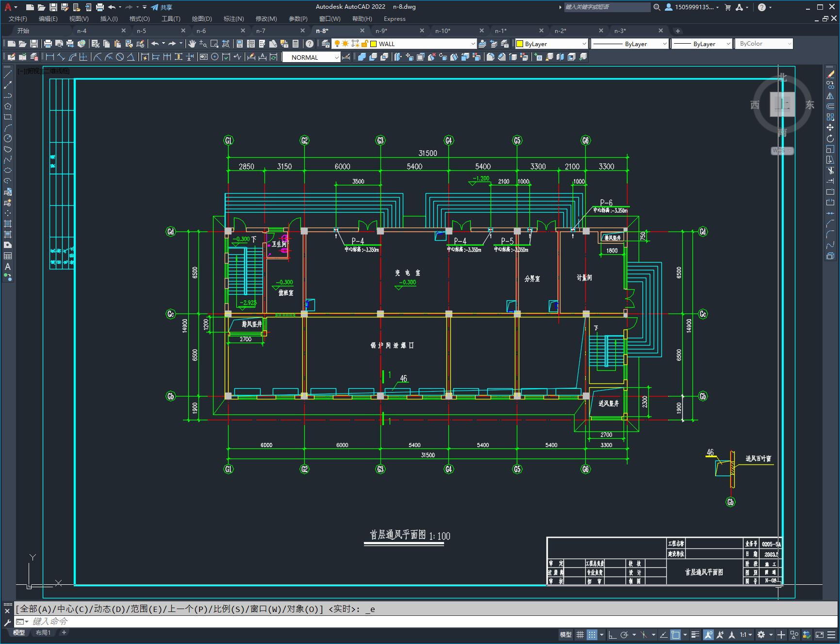Close the n-5 drawing tab
Screen dimensions: 840x644
click(183, 31)
